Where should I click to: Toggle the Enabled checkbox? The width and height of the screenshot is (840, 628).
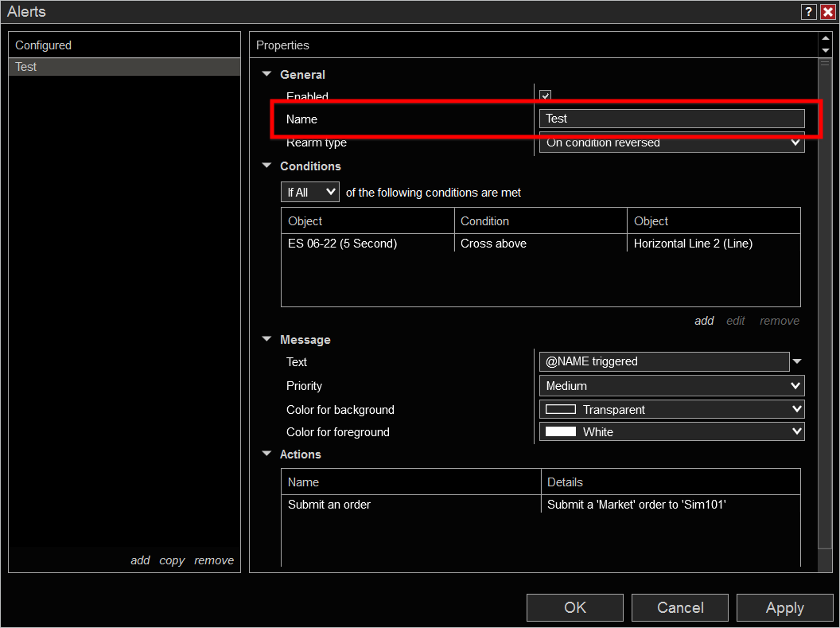click(546, 96)
